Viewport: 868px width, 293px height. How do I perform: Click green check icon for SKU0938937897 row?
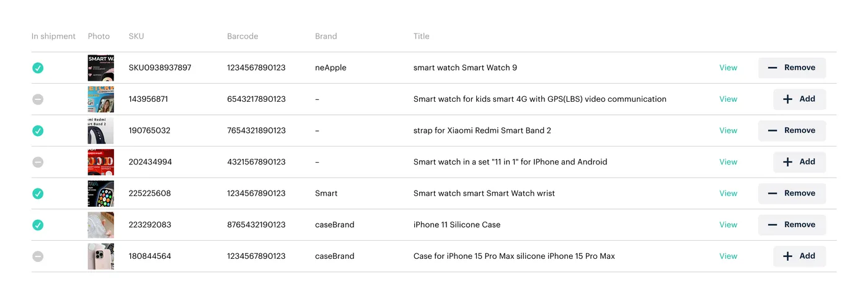[38, 68]
